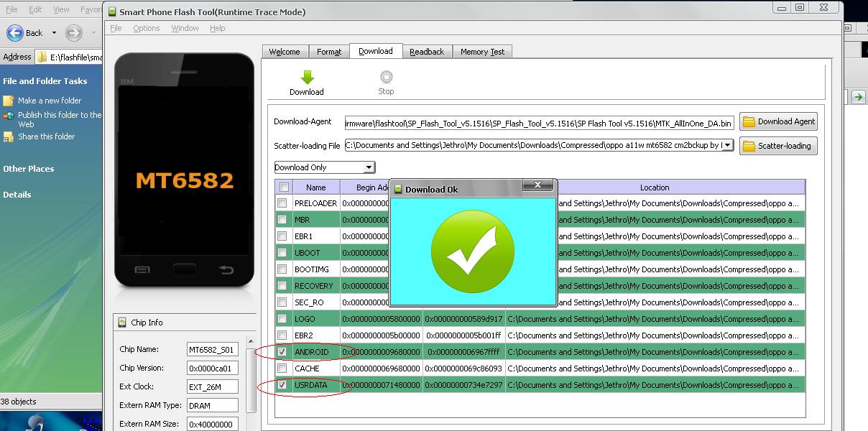
Task: Click Make a new folder icon
Action: [9, 101]
